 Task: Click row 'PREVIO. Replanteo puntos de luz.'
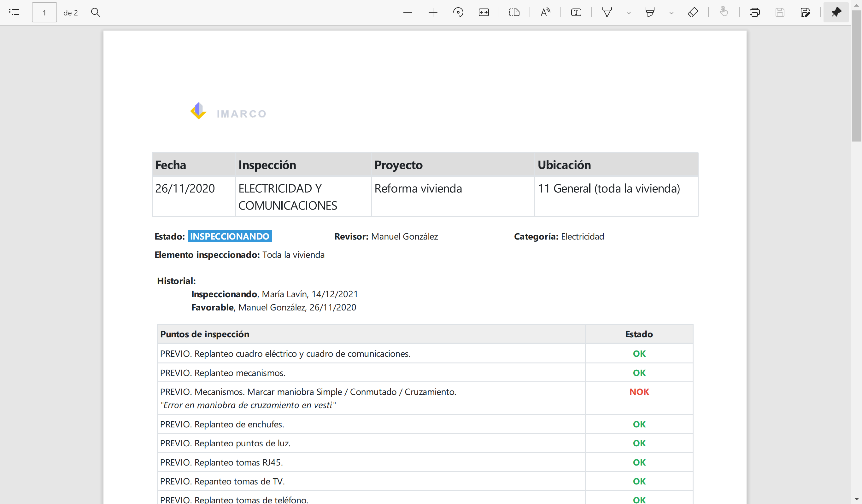pyautogui.click(x=371, y=443)
